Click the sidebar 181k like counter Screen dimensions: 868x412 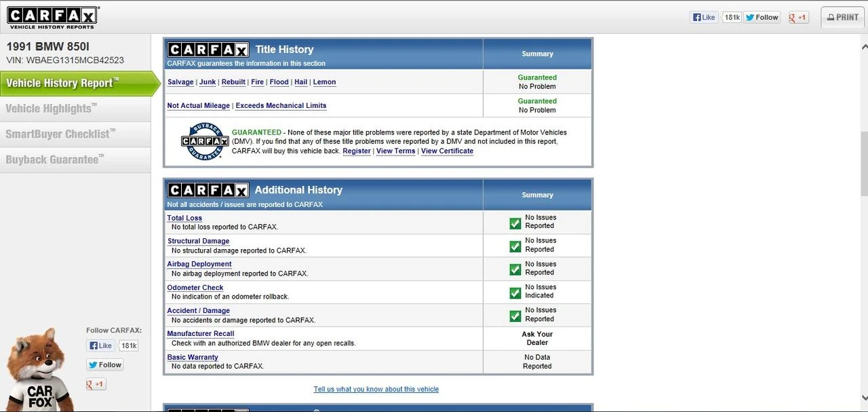point(129,345)
